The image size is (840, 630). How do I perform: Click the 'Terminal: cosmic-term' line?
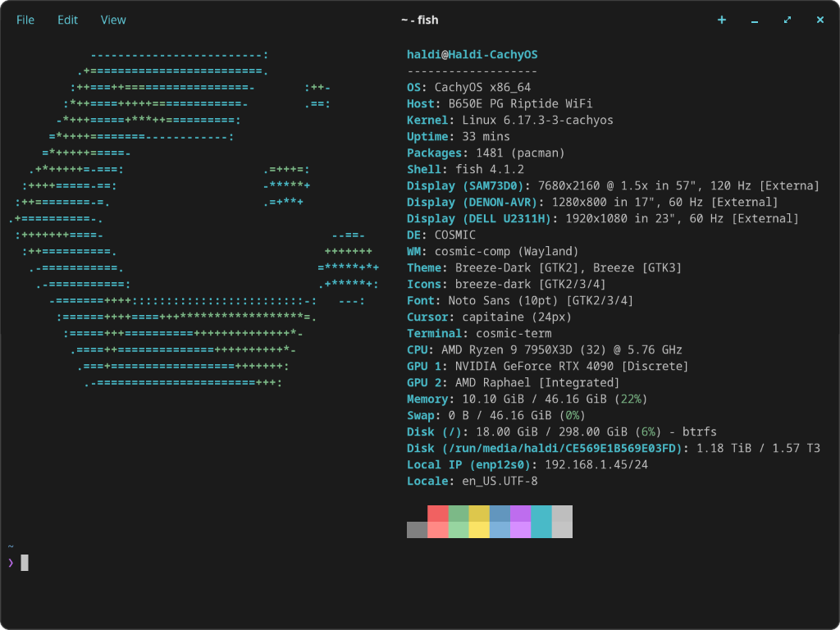coord(479,333)
